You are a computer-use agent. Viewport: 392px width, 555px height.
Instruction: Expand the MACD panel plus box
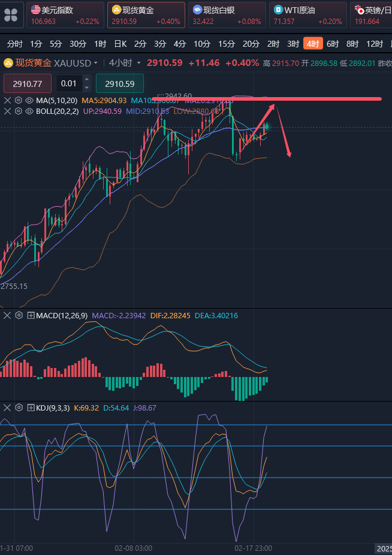pyautogui.click(x=31, y=315)
